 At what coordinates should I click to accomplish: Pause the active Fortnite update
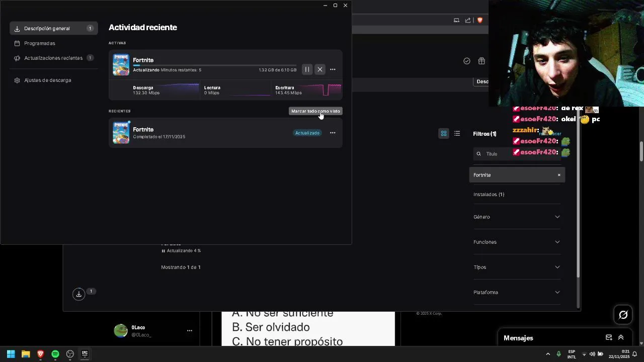(307, 69)
